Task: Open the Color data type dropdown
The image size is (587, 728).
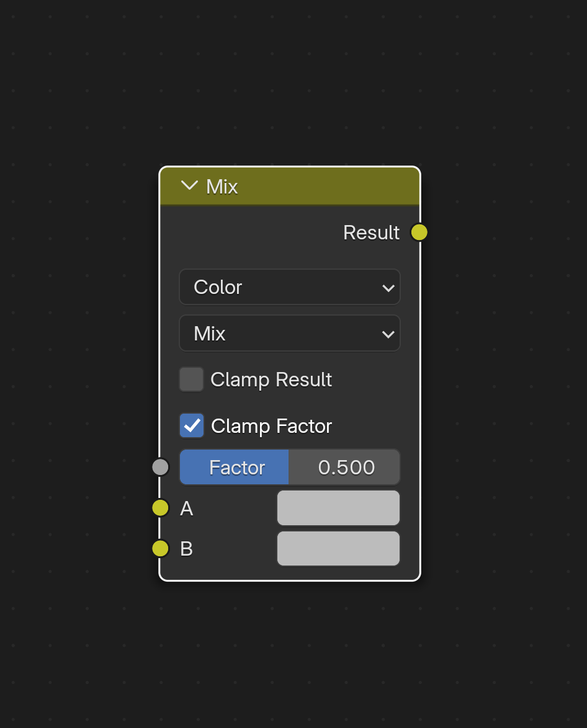Action: coord(290,287)
